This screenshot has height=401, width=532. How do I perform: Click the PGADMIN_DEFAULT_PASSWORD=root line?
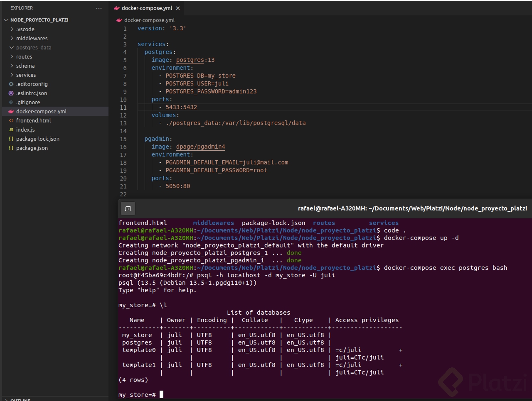click(216, 170)
